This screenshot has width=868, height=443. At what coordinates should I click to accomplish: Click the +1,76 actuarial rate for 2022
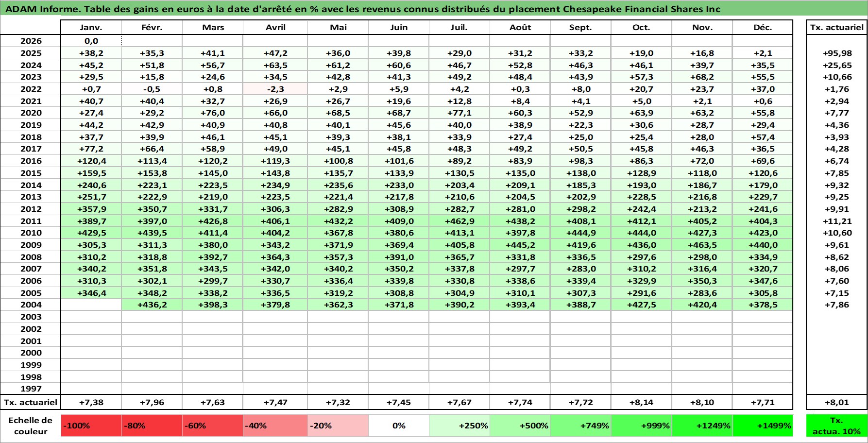[x=837, y=89]
